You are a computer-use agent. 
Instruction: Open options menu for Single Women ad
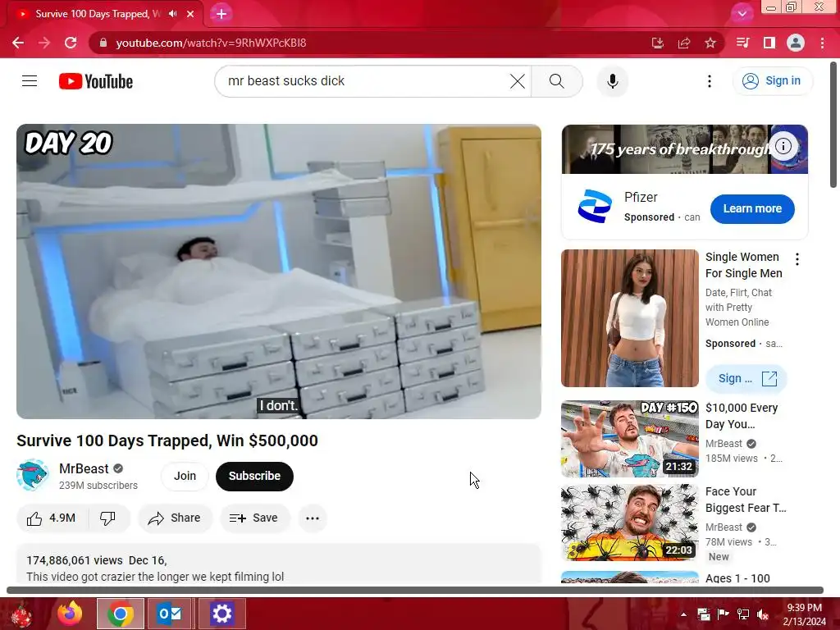797,259
